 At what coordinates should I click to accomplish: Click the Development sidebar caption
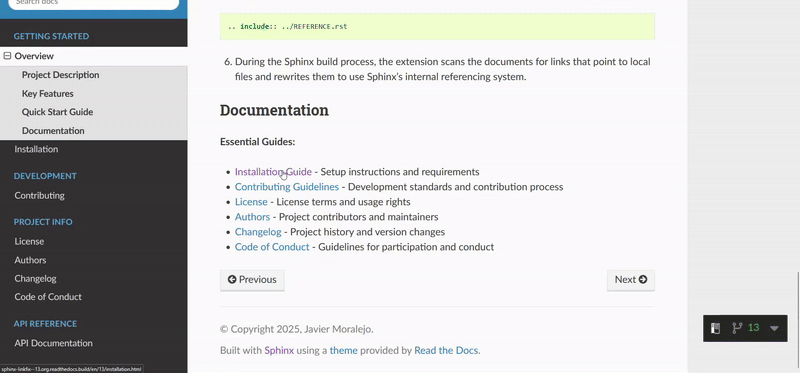(45, 177)
